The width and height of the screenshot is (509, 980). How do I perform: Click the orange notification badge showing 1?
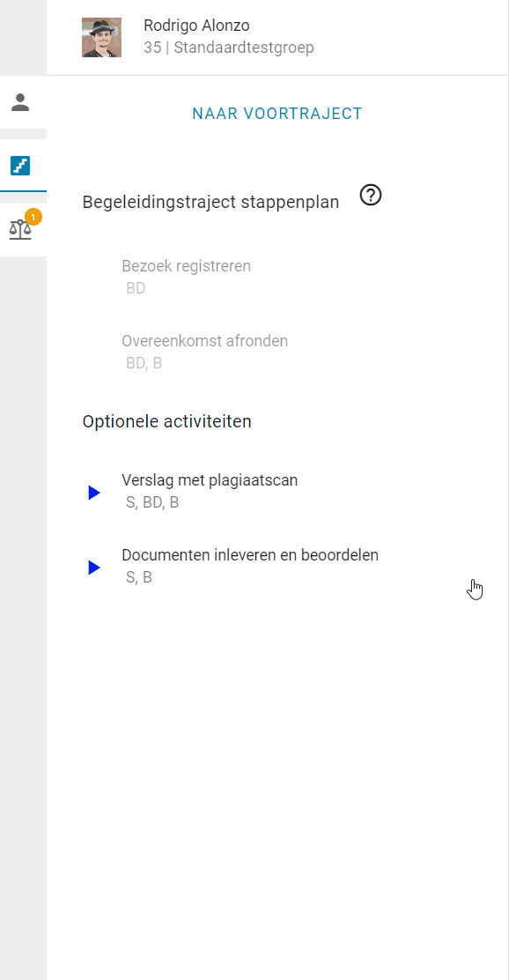click(33, 214)
